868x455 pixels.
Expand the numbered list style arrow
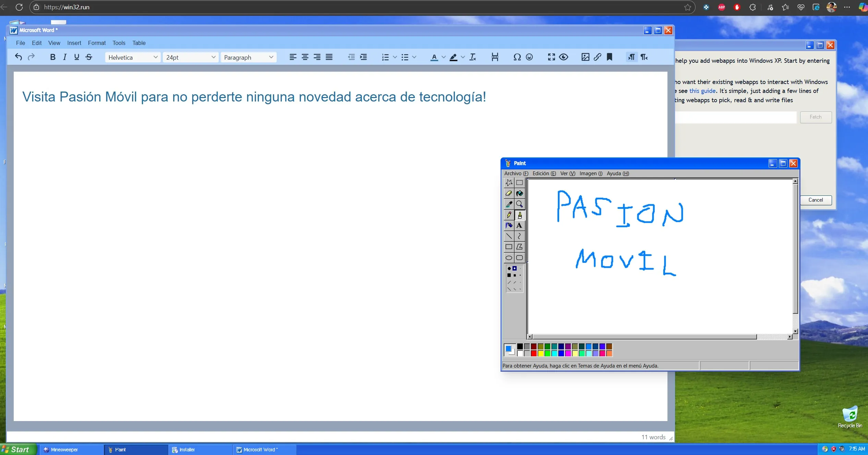(395, 57)
